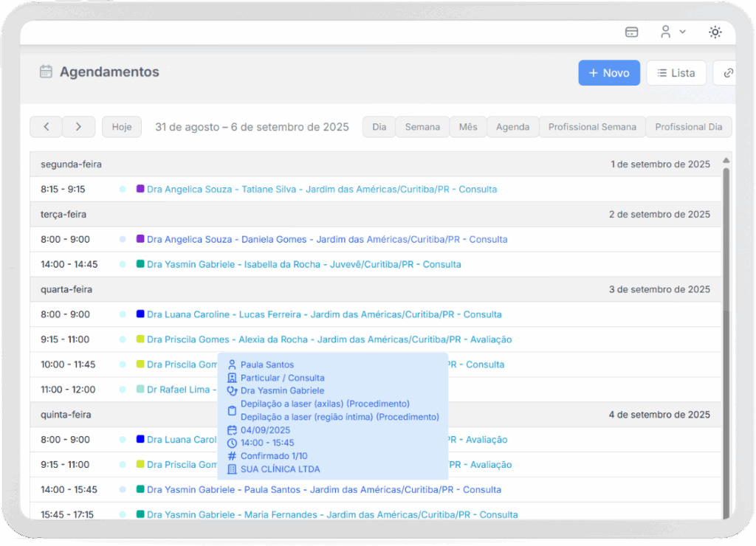Switch to Lista view
The height and width of the screenshot is (546, 756).
[x=676, y=73]
